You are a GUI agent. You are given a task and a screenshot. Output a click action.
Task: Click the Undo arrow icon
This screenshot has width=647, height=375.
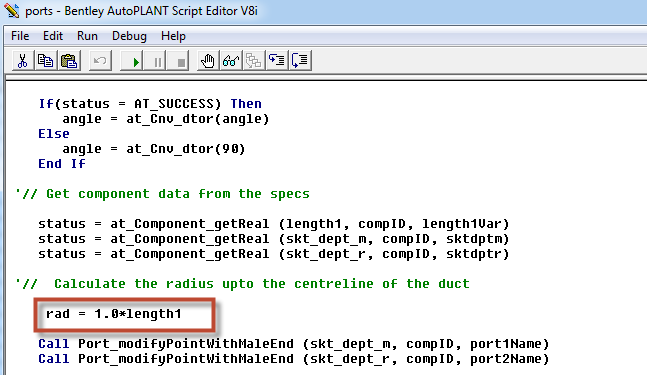100,61
